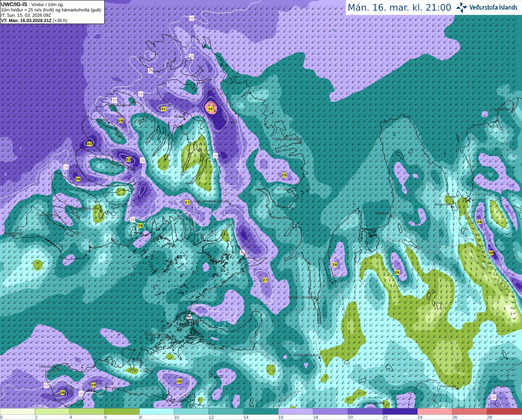This screenshot has height=420, width=522.
Task: Click the Gufuskálar station label
Action: coord(48,367)
